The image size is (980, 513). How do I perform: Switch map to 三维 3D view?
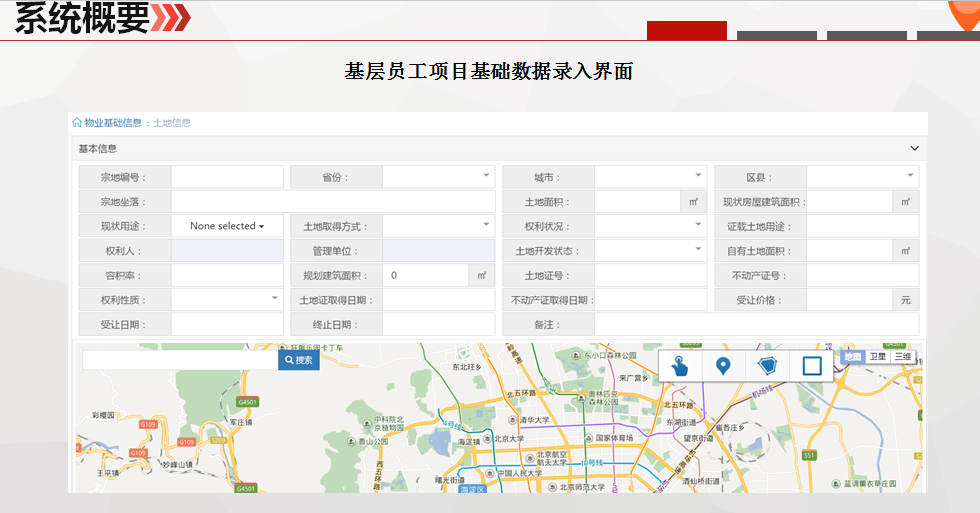[902, 357]
